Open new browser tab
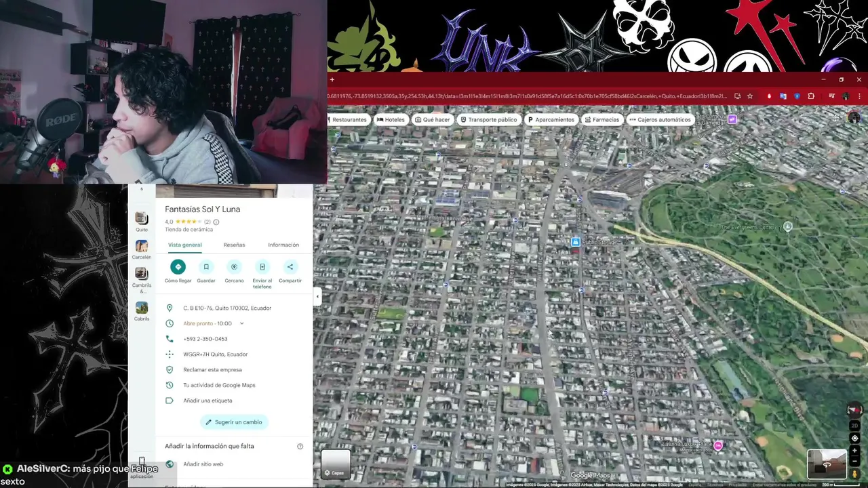Viewport: 868px width, 488px height. point(332,80)
